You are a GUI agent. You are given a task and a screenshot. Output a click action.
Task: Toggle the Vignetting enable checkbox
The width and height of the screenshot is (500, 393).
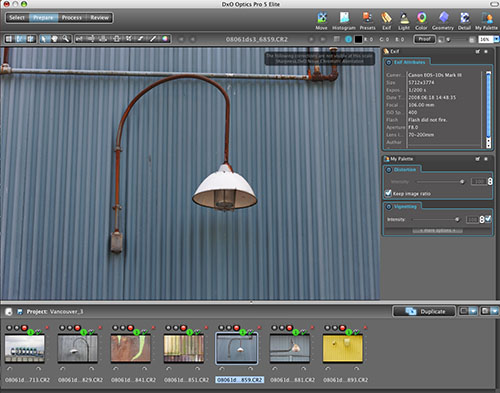[488, 219]
